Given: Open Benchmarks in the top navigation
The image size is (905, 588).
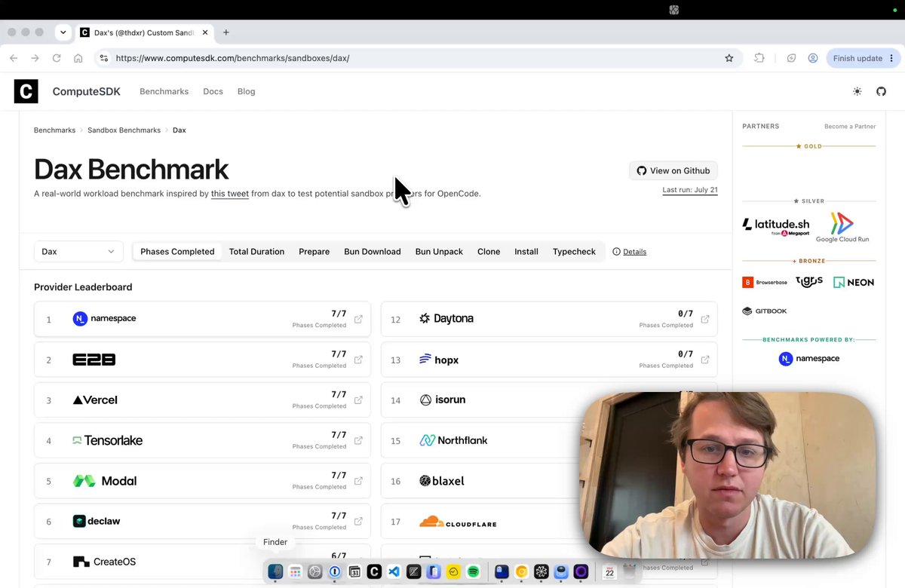Looking at the screenshot, I should pyautogui.click(x=164, y=91).
